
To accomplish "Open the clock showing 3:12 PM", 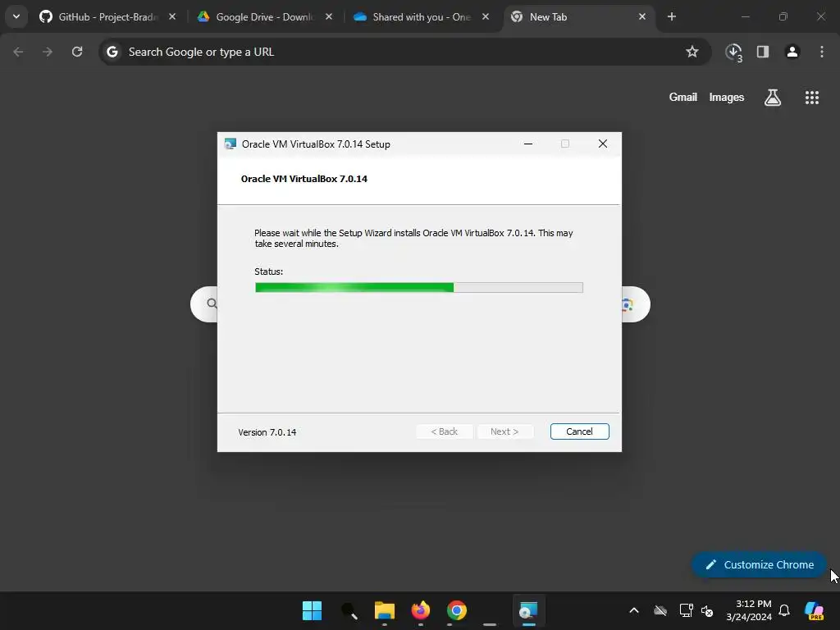I will click(749, 610).
